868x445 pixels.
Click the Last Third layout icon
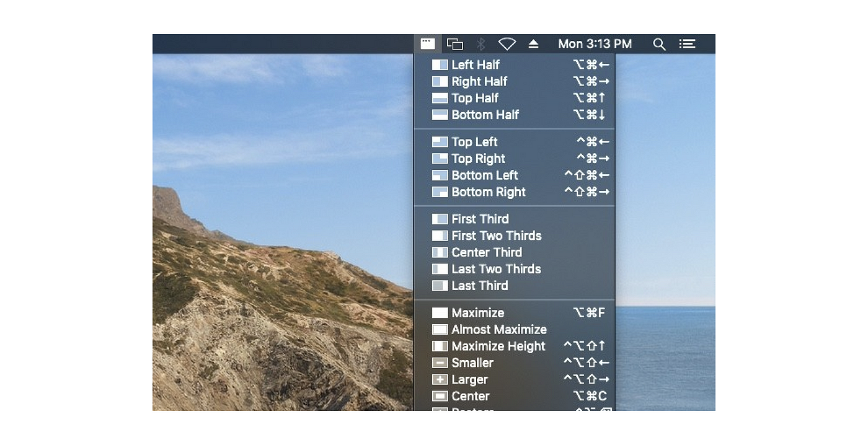tap(440, 286)
